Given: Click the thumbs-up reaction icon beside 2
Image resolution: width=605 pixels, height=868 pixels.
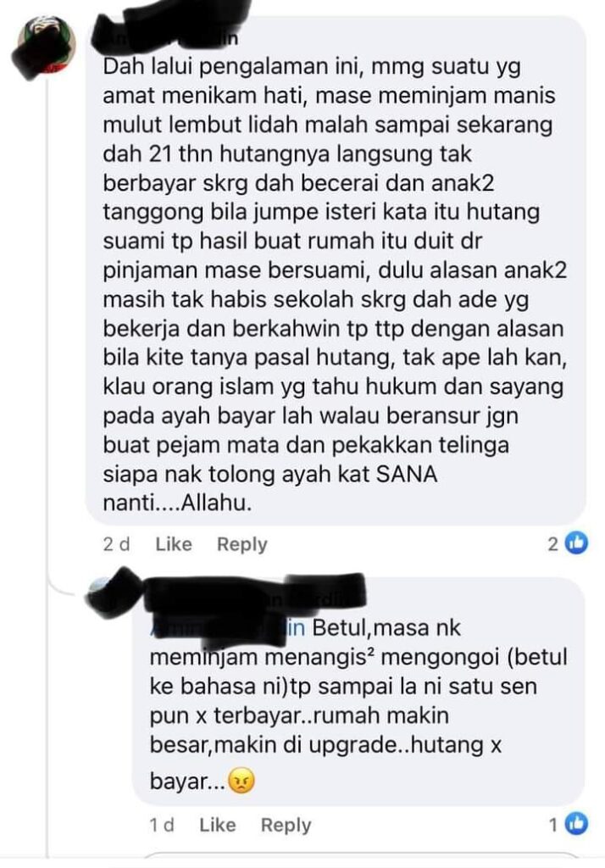Looking at the screenshot, I should coord(575,544).
